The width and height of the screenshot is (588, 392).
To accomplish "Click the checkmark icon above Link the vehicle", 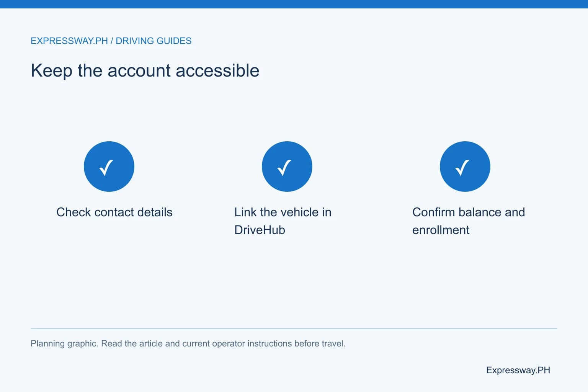I will (x=287, y=167).
